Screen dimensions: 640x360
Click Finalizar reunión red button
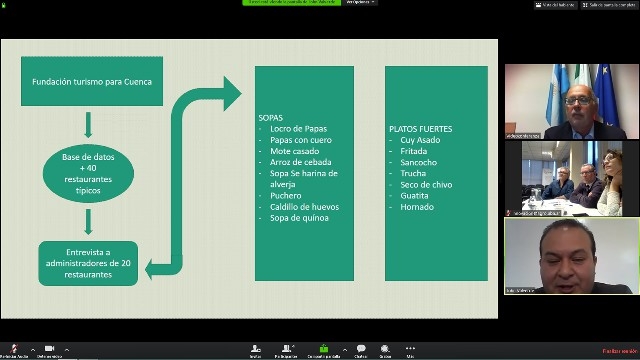tap(620, 351)
